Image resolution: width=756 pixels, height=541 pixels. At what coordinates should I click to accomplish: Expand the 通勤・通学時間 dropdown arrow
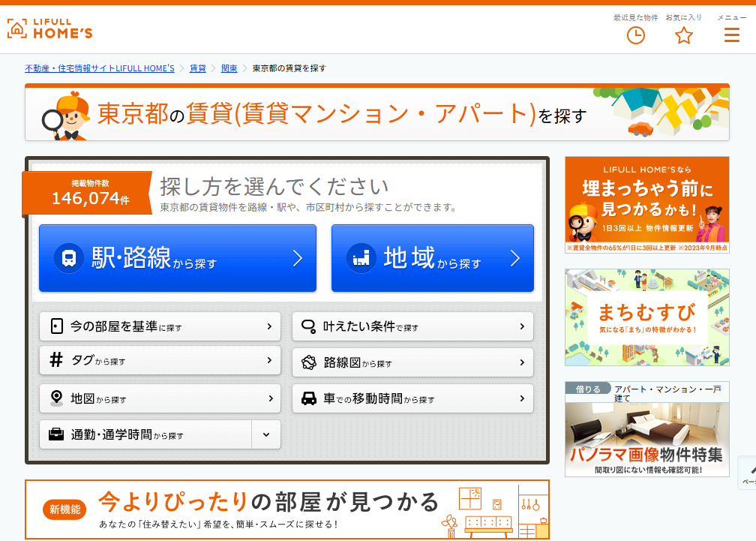click(x=266, y=434)
